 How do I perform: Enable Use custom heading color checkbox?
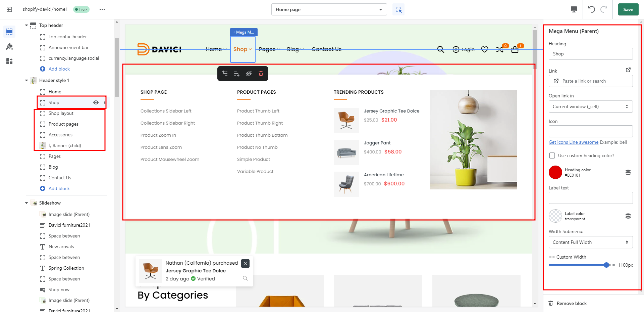(552, 155)
